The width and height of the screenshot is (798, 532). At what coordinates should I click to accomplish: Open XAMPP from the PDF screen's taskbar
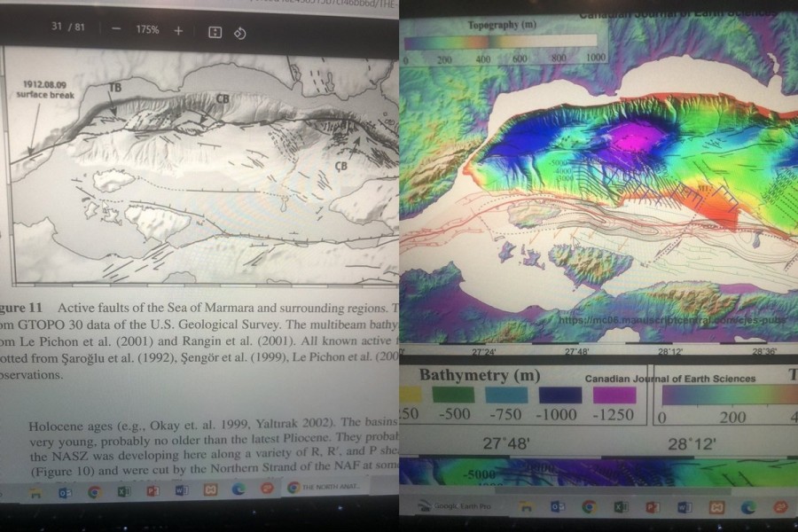[x=210, y=489]
